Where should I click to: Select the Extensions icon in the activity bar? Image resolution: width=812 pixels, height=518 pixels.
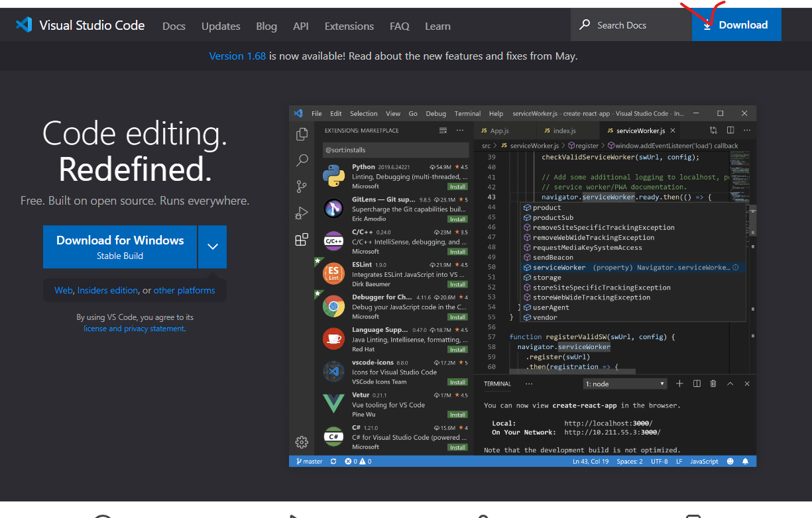pyautogui.click(x=302, y=240)
